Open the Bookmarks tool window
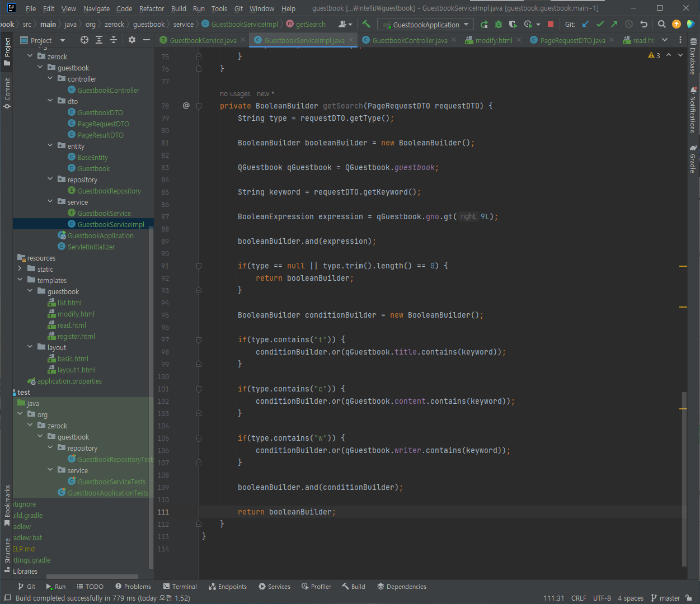 pos(7,506)
